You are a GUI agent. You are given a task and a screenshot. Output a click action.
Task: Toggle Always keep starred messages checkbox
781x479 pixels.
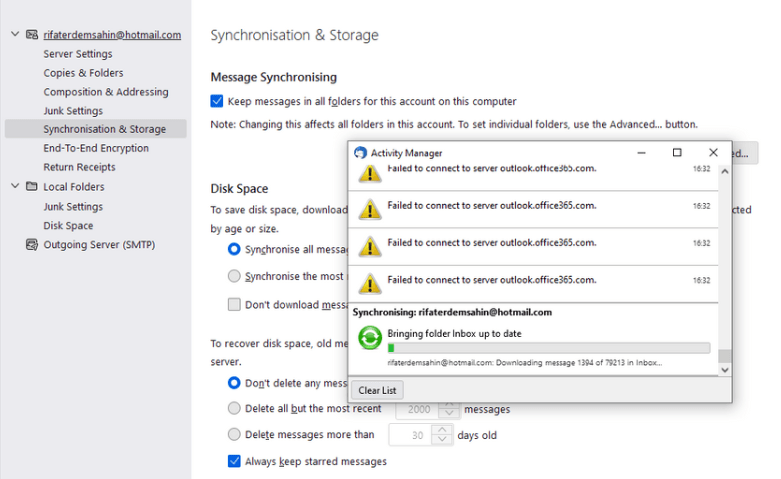click(x=234, y=461)
